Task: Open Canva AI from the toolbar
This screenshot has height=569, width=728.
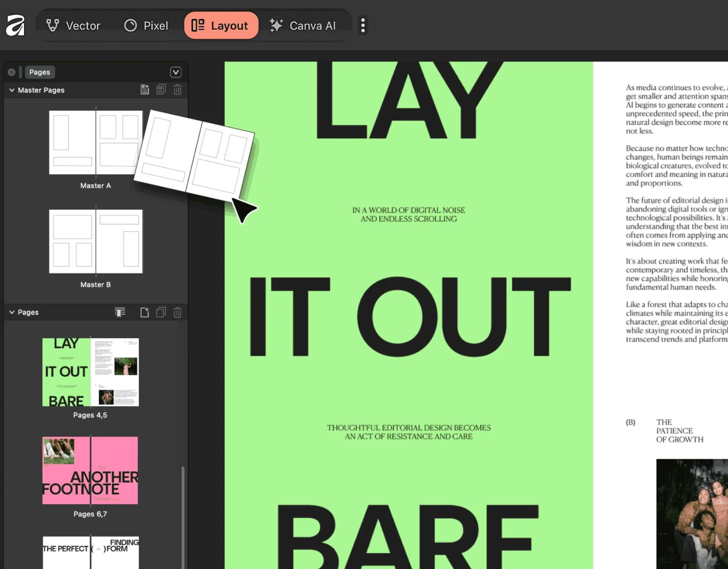Action: tap(304, 25)
